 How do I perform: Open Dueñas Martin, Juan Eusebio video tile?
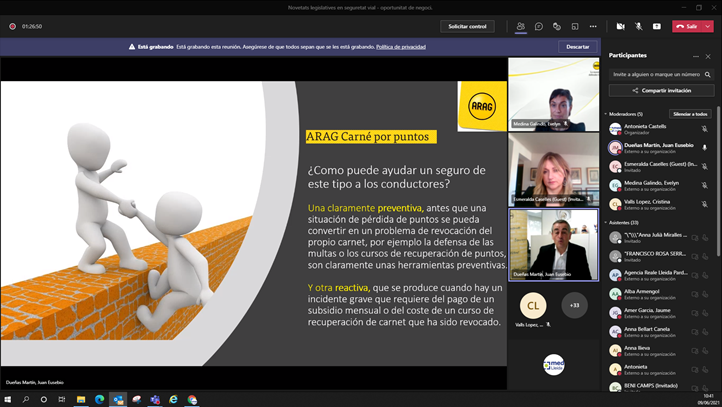[553, 244]
